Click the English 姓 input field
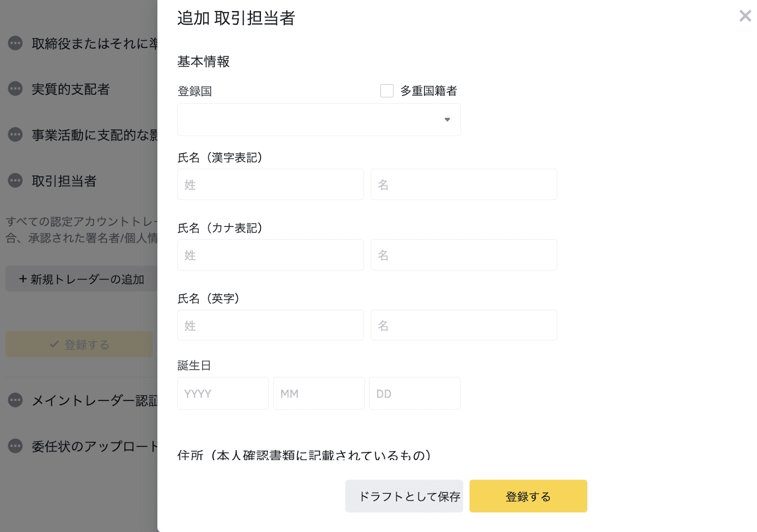 point(271,325)
